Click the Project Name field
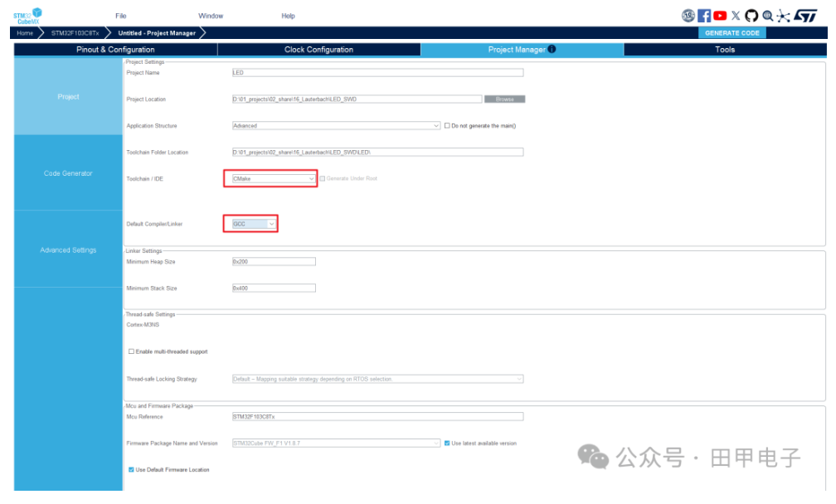This screenshot has height=504, width=836. 377,72
